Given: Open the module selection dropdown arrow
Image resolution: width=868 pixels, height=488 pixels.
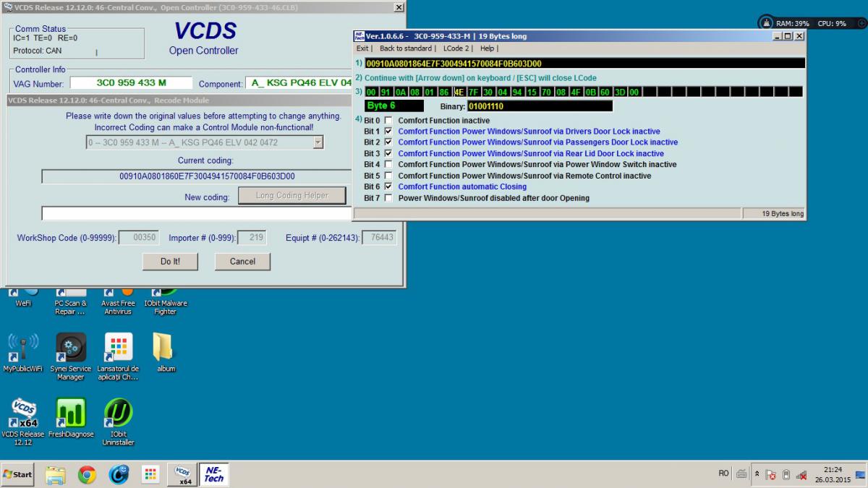Looking at the screenshot, I should click(x=318, y=143).
